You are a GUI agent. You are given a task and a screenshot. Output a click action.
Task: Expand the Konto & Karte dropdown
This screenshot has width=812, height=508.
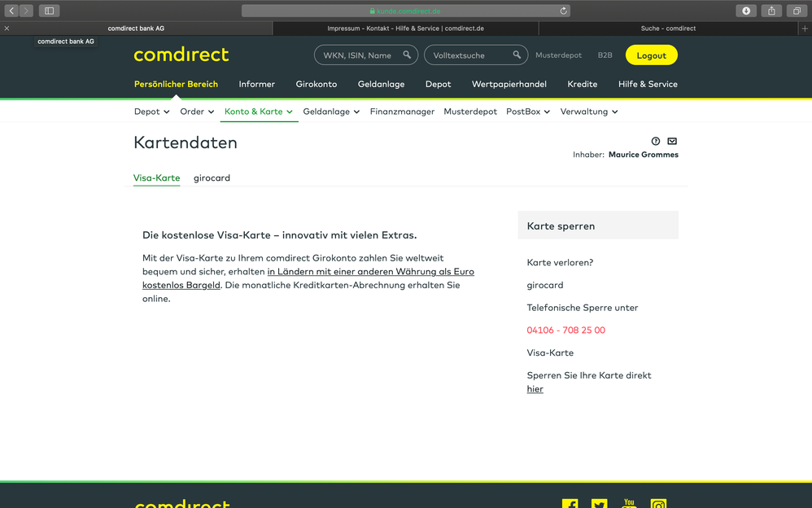(259, 112)
